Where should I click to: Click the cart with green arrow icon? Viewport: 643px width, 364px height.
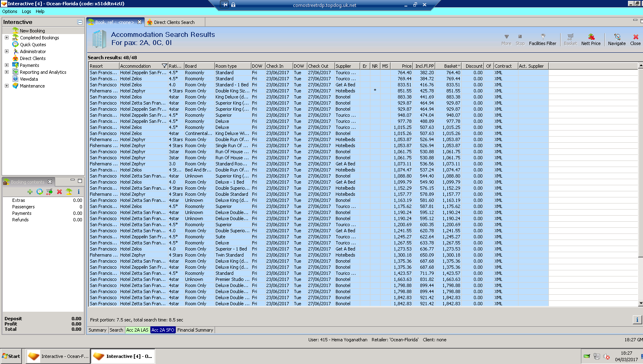[49, 192]
